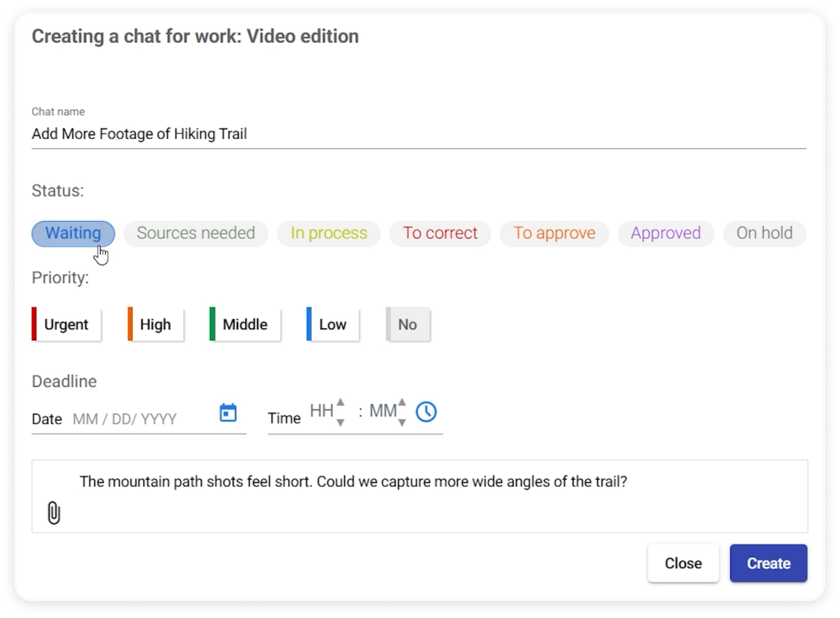Increase the deadline minutes with up arrow
The width and height of the screenshot is (840, 618).
(402, 402)
